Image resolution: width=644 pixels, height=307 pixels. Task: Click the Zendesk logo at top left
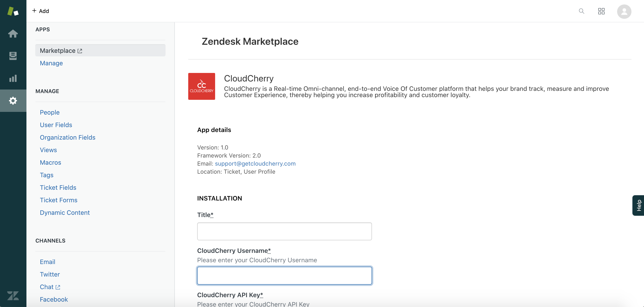[13, 11]
